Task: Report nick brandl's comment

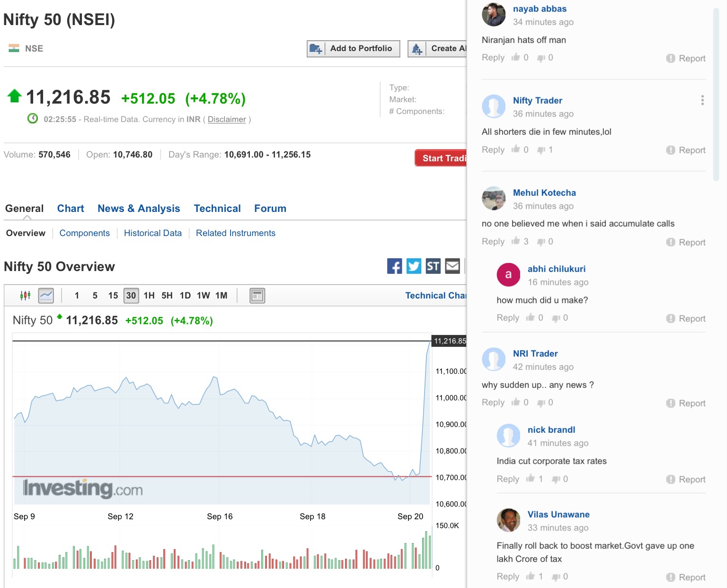Action: point(686,480)
